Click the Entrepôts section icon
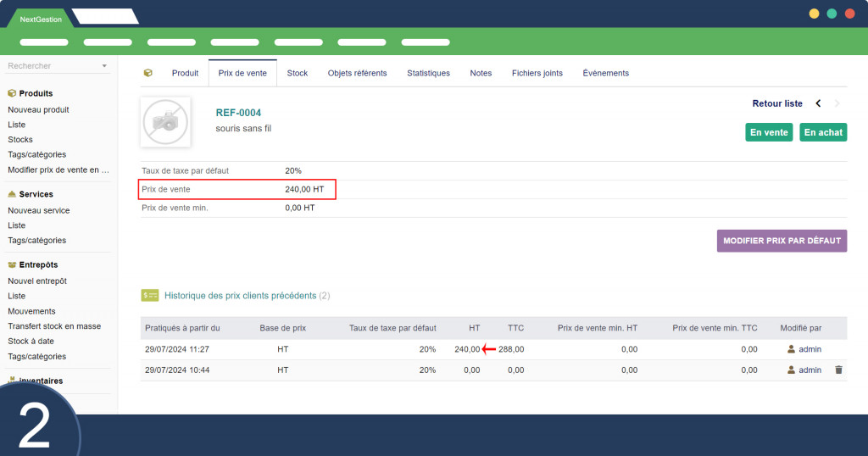868x456 pixels. coord(12,264)
